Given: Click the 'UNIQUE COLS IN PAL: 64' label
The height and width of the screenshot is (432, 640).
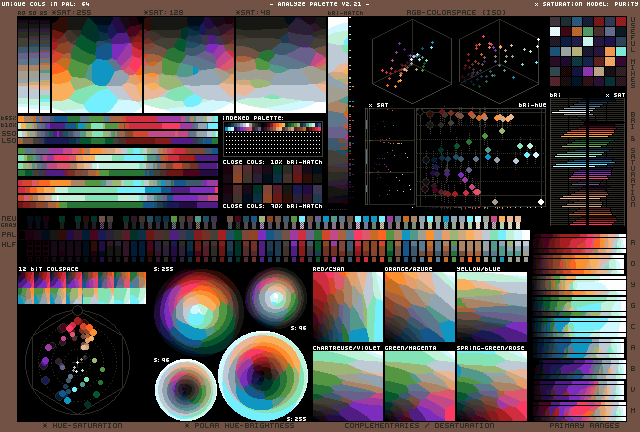Looking at the screenshot, I should tap(45, 4).
